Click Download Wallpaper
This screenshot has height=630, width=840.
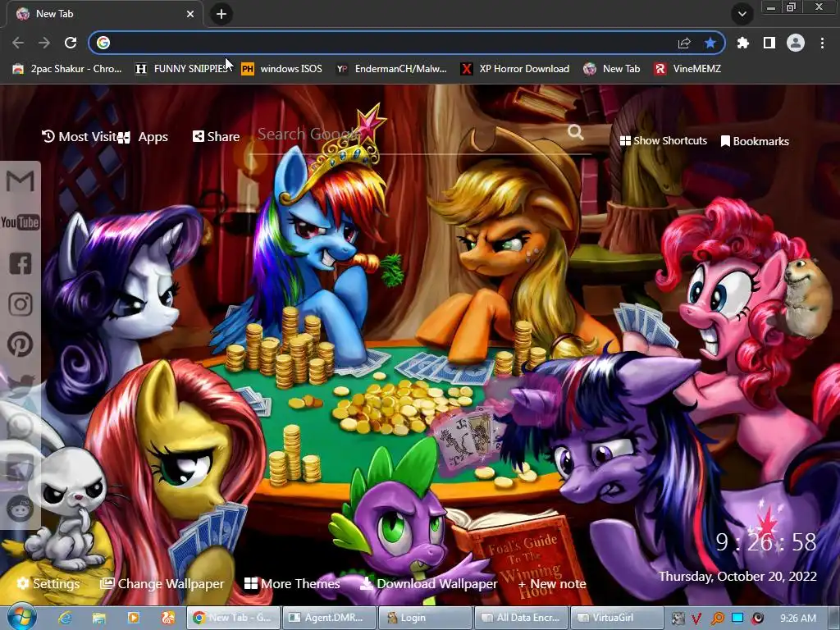[x=428, y=583]
